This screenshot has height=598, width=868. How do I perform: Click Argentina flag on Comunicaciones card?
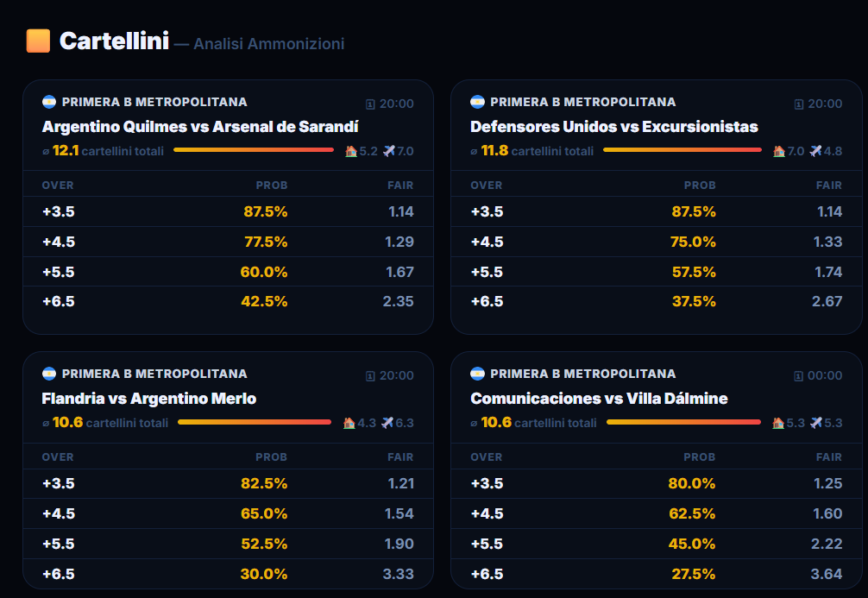pyautogui.click(x=477, y=374)
